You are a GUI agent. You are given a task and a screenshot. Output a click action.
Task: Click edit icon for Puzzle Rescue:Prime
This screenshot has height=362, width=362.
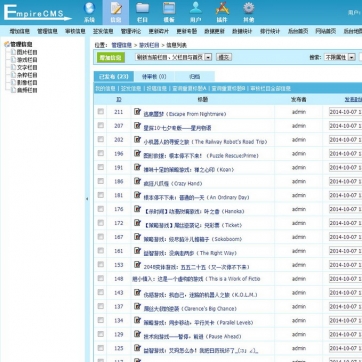[x=137, y=153]
